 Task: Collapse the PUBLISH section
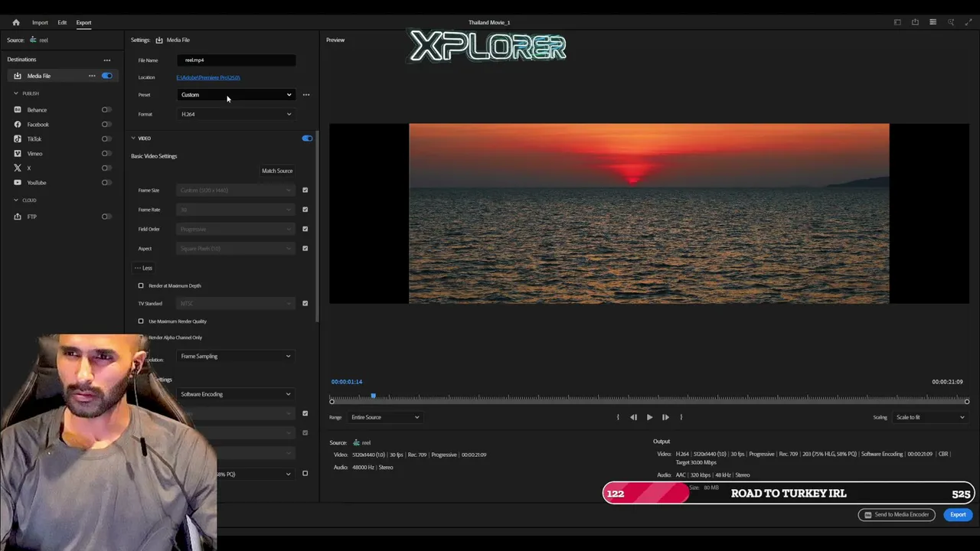click(16, 93)
